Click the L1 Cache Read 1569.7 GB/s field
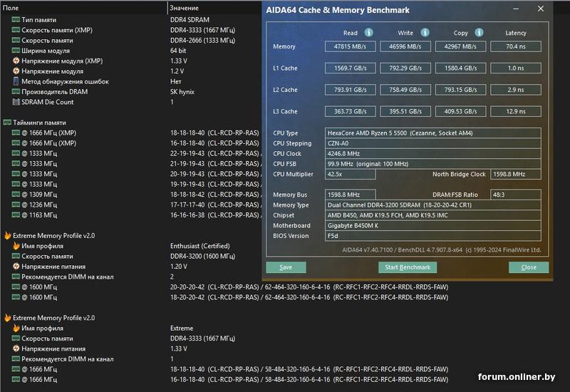The width and height of the screenshot is (570, 392). pyautogui.click(x=350, y=68)
